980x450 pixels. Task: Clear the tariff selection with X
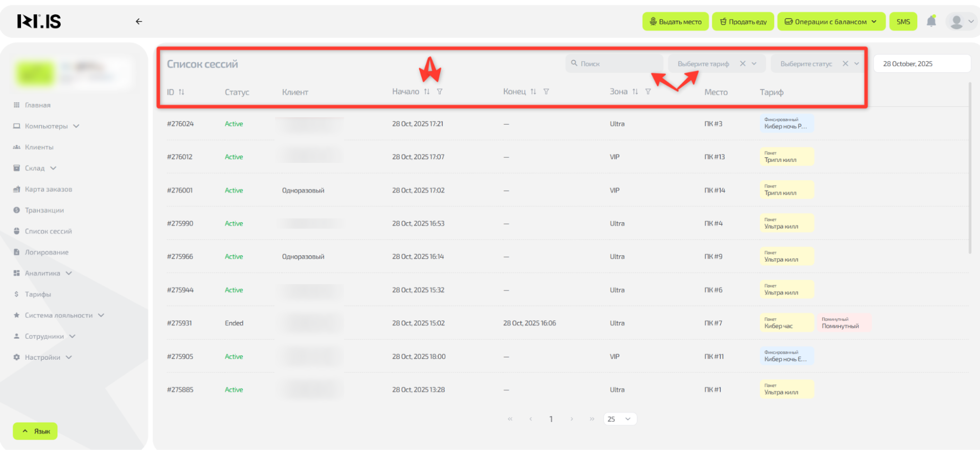tap(743, 64)
